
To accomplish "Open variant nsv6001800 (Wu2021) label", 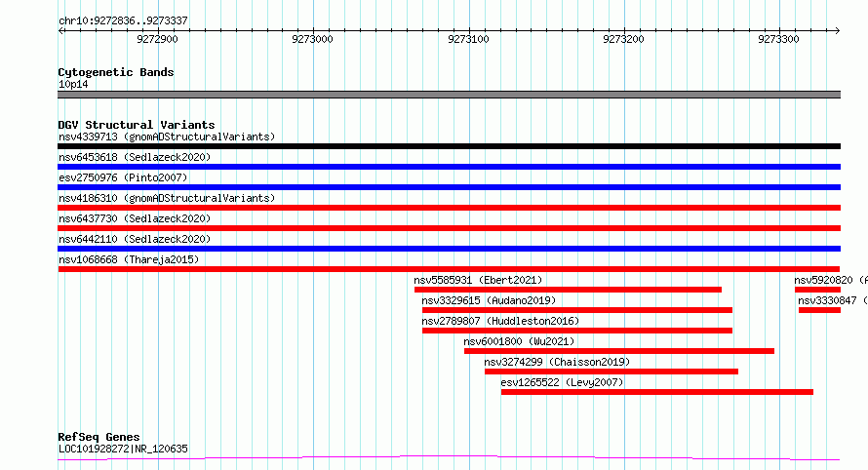I will coord(519,341).
